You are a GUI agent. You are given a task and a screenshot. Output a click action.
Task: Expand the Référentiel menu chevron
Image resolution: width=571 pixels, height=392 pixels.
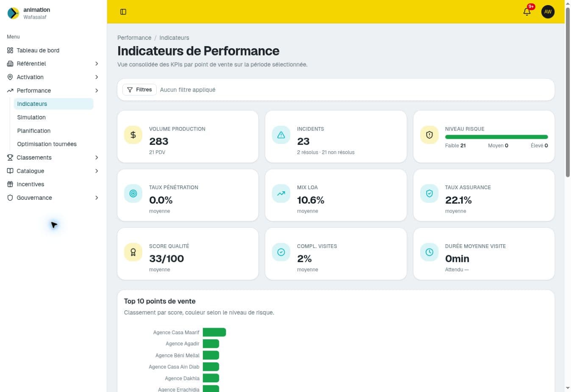[97, 63]
